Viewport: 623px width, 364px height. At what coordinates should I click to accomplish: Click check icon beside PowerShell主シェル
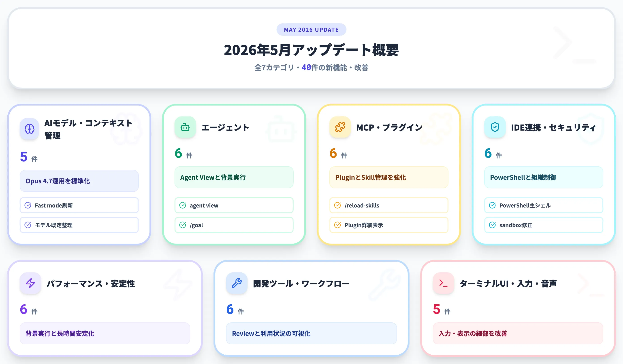[x=493, y=205]
